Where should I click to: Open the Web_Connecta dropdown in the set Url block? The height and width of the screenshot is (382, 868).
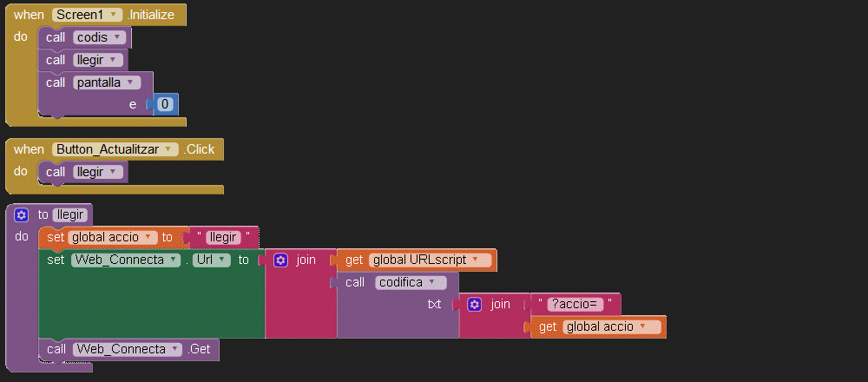coord(174,260)
